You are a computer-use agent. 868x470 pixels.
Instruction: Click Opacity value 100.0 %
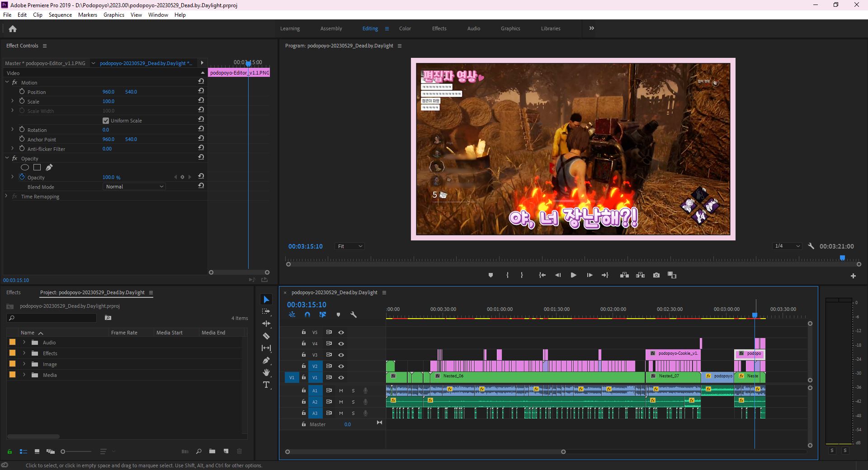111,177
